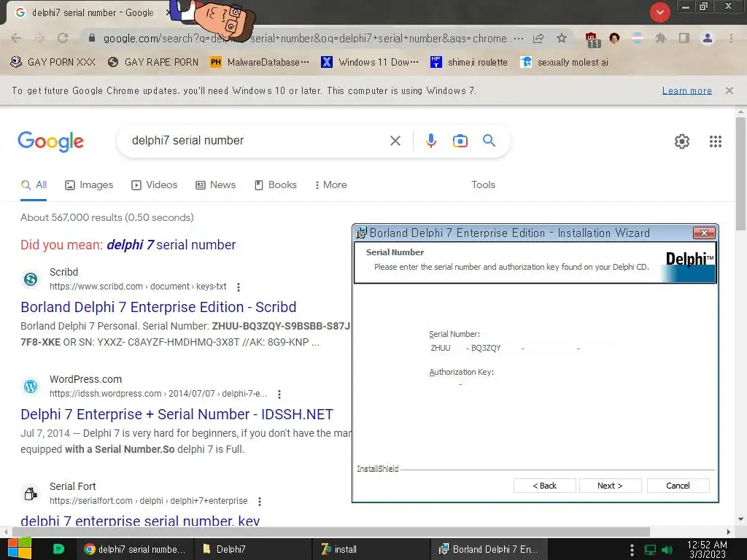Open search Tools options

click(483, 184)
